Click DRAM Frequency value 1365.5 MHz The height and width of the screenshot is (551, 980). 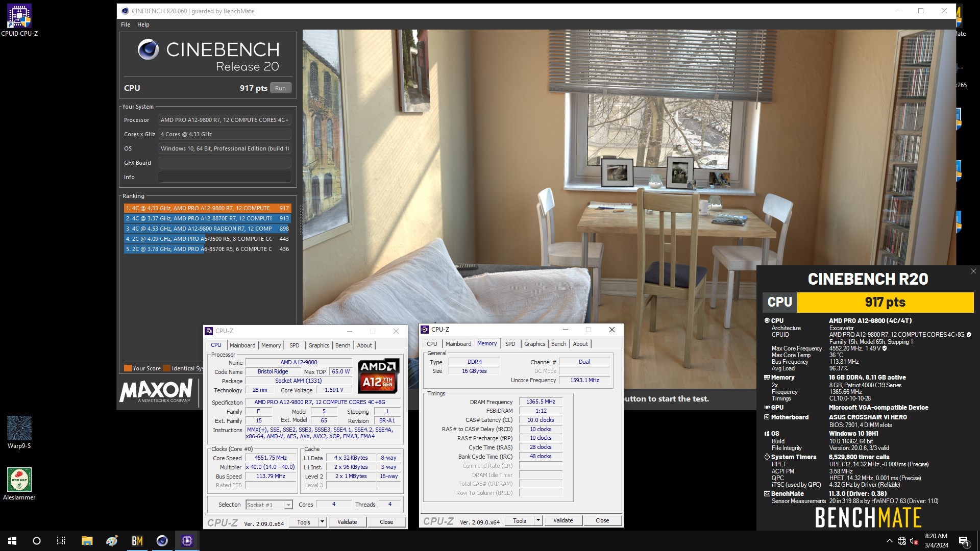[x=541, y=402]
